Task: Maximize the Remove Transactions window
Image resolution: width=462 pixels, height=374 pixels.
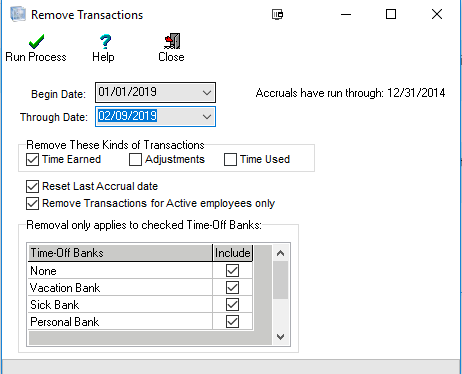Action: (391, 14)
